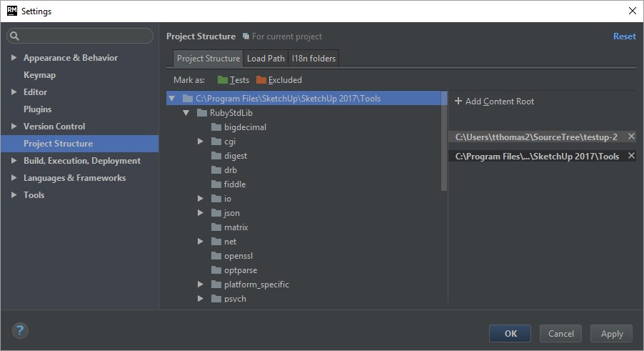Image resolution: width=644 pixels, height=351 pixels.
Task: Remove SketchUp 2017\Tools content root
Action: coord(631,156)
